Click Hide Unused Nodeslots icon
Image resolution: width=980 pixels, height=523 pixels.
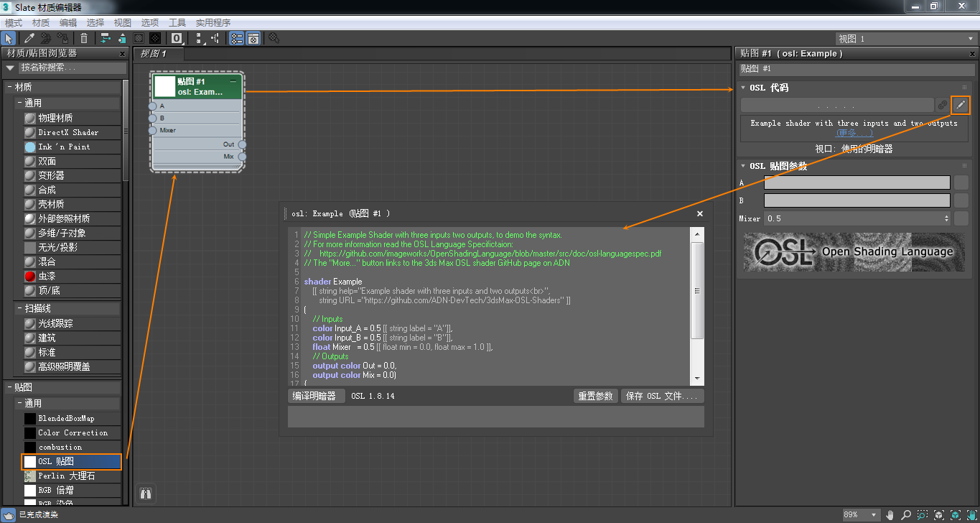(122, 38)
